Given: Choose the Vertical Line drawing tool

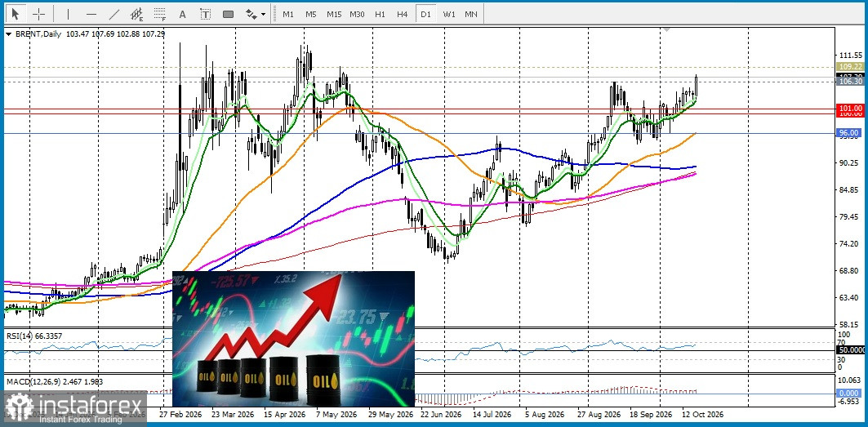Looking at the screenshot, I should tap(68, 14).
